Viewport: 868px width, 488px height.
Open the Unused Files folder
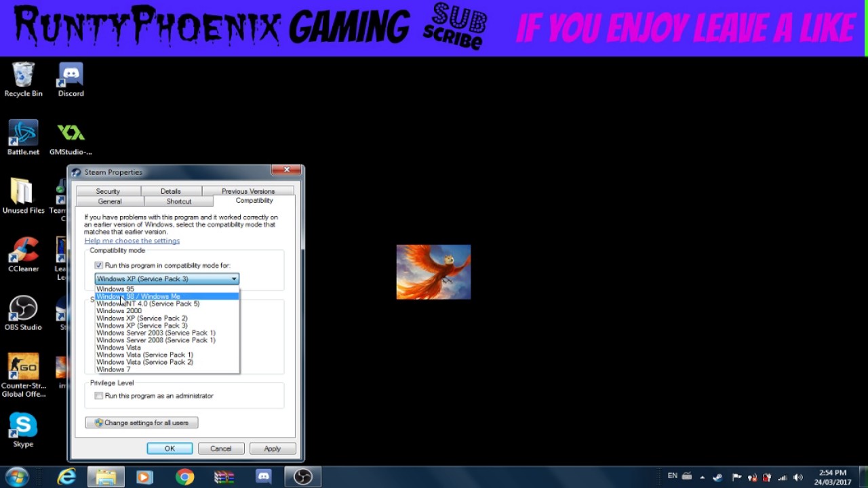point(23,197)
